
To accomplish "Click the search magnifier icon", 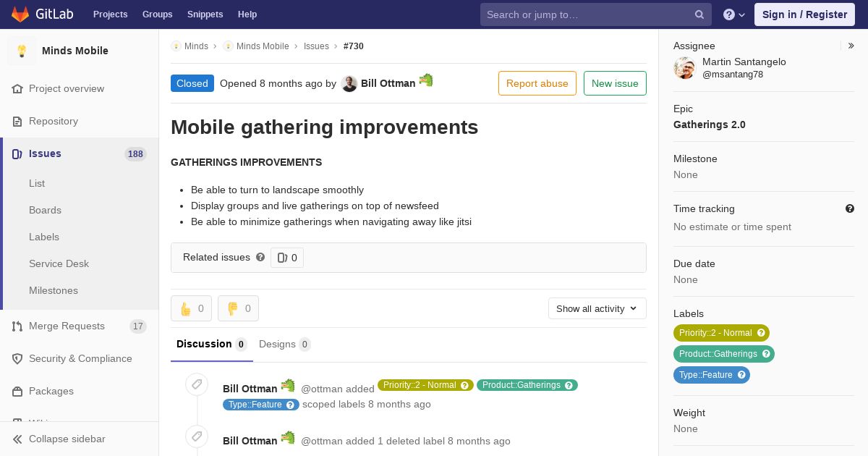I will tap(699, 14).
